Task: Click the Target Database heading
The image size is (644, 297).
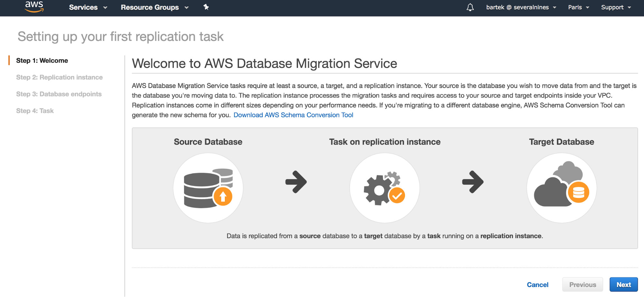Action: point(562,142)
